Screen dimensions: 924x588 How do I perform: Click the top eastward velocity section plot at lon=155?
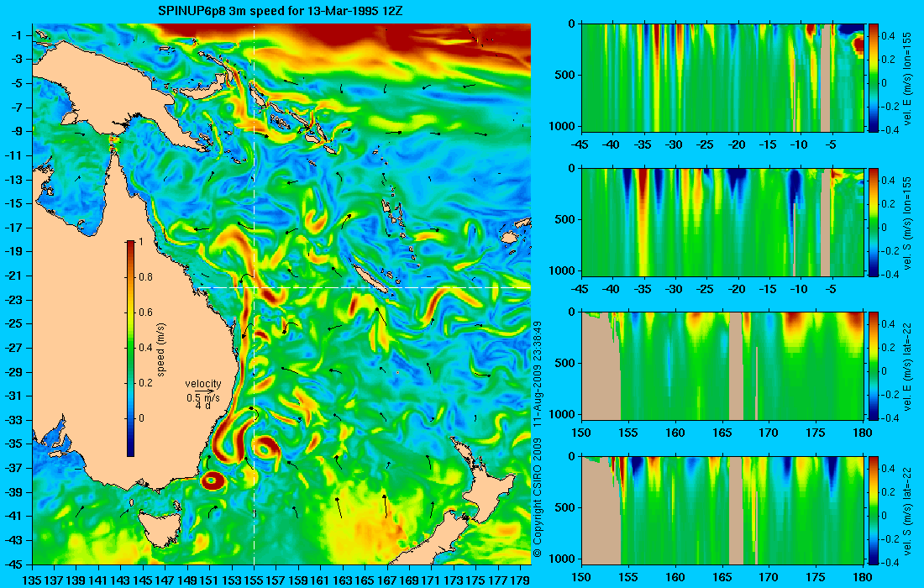point(722,78)
